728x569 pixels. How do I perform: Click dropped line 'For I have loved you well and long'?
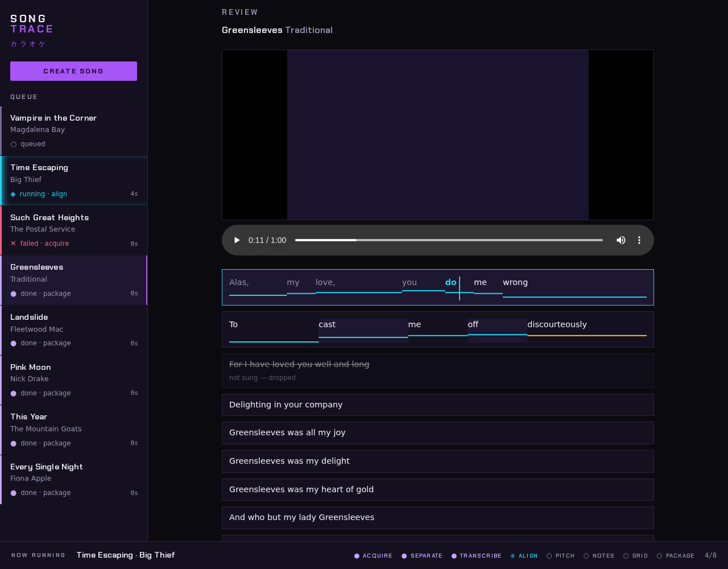click(x=299, y=364)
